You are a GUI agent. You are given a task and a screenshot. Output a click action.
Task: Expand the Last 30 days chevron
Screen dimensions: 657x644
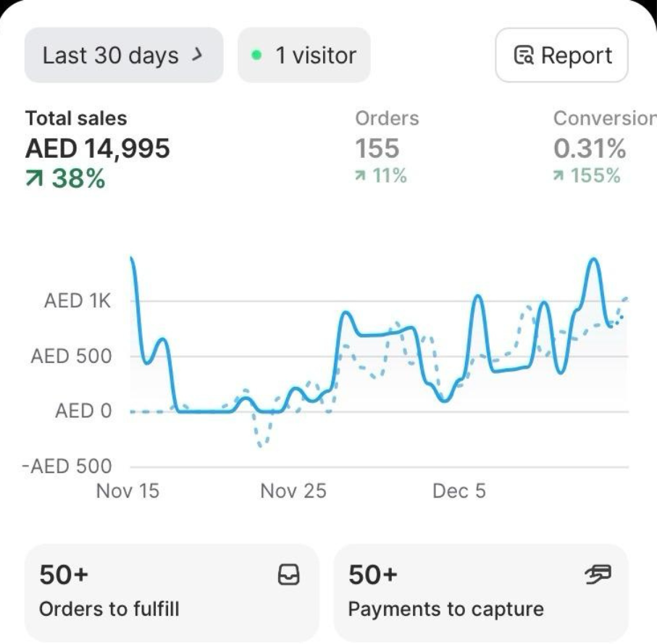click(x=197, y=55)
